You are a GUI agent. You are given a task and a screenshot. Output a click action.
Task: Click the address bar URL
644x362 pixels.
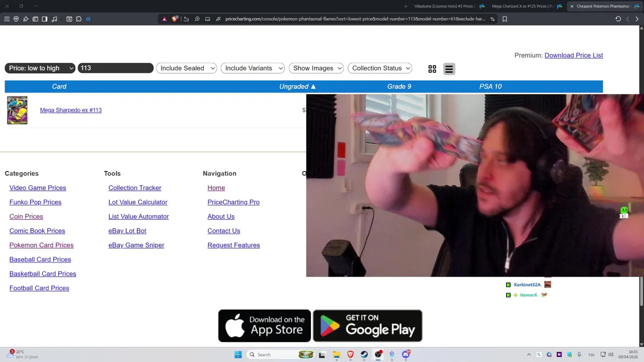[355, 19]
